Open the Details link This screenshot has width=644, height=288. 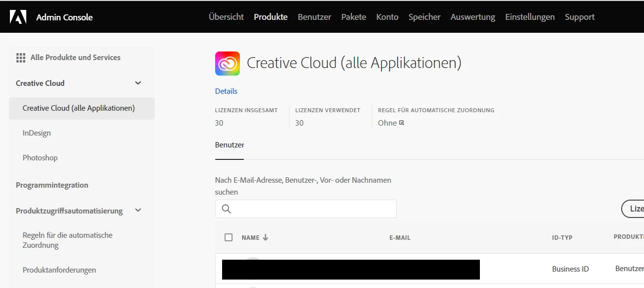pos(226,91)
